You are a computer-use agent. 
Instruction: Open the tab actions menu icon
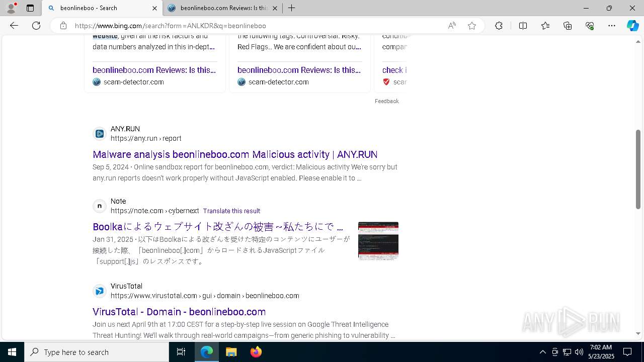[x=30, y=8]
